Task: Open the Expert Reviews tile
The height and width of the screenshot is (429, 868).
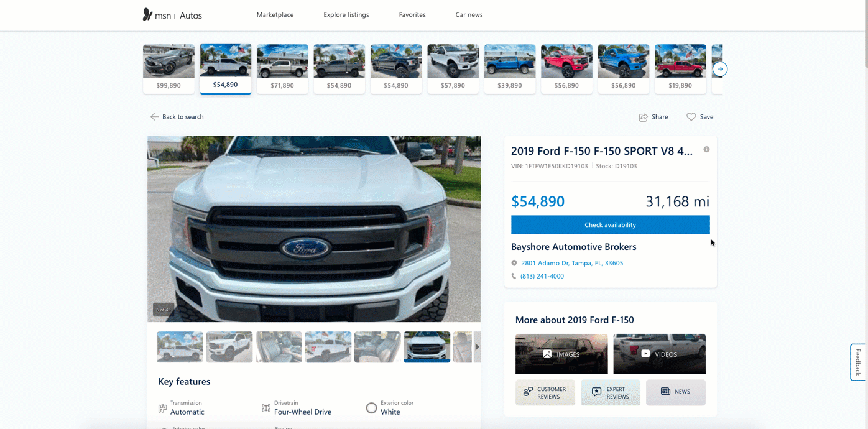Action: (611, 393)
